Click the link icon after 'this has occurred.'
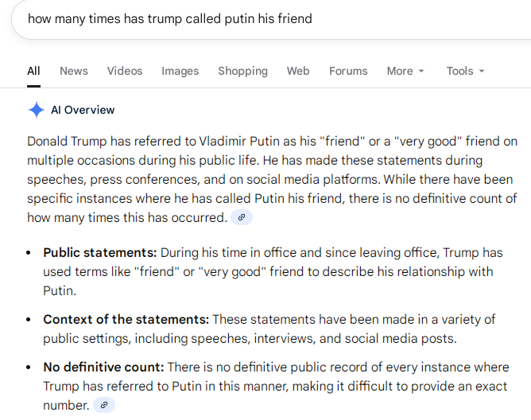 tap(242, 217)
